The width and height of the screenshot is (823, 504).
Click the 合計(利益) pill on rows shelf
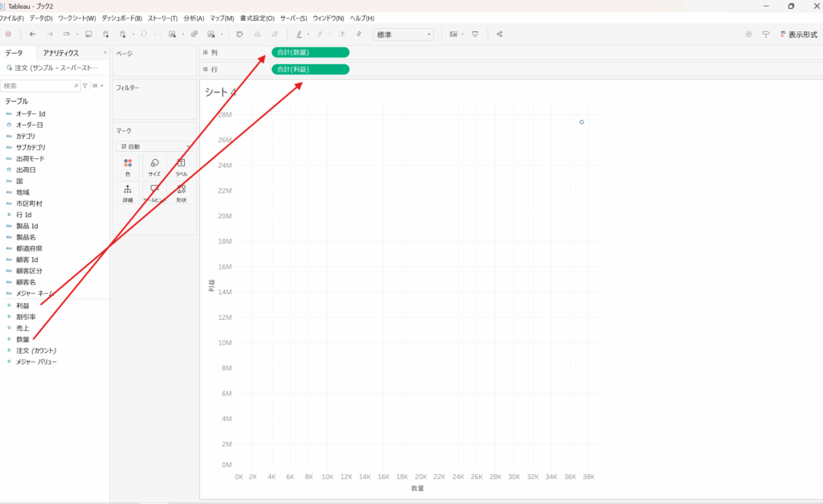click(310, 69)
